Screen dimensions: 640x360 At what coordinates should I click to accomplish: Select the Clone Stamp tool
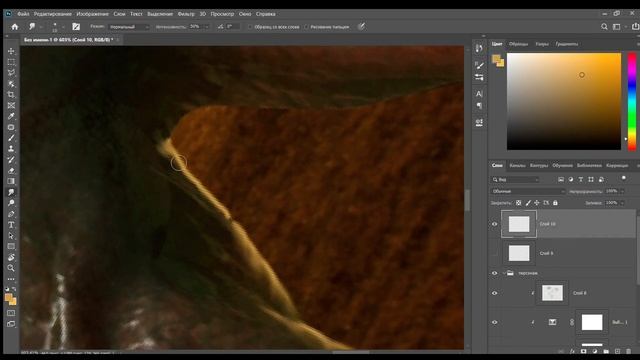(11, 149)
